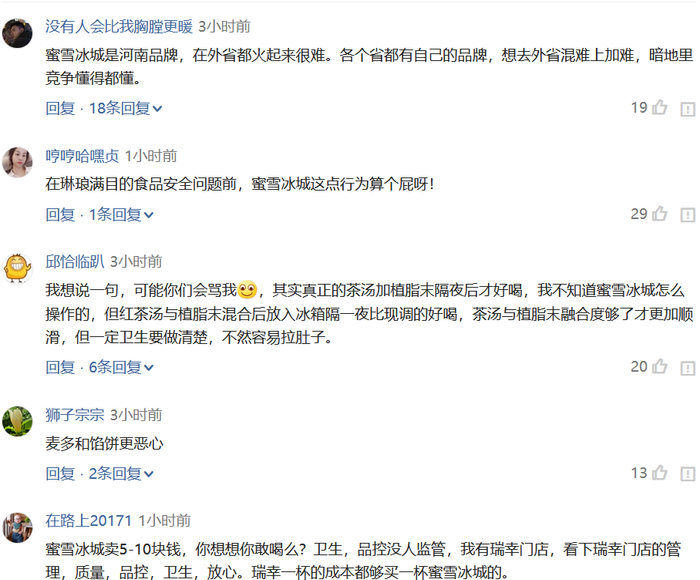Expand the 2条回复 thread
This screenshot has height=580, width=700.
121,473
